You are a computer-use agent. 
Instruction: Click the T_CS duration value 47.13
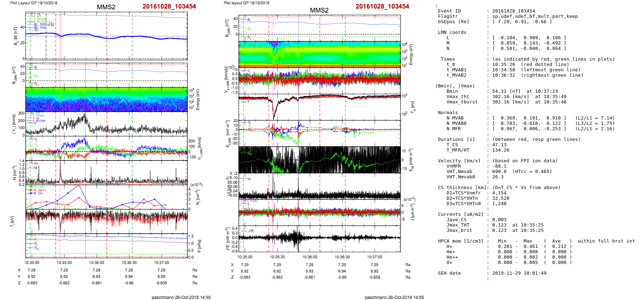click(499, 145)
